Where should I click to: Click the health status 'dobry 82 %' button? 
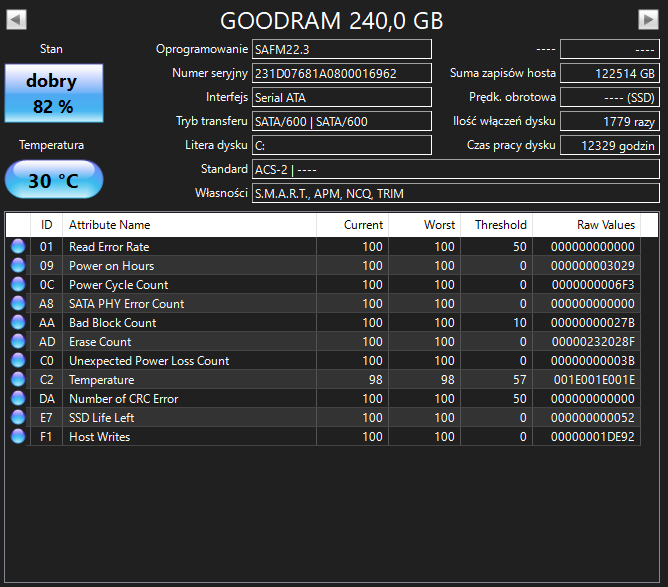pyautogui.click(x=54, y=93)
